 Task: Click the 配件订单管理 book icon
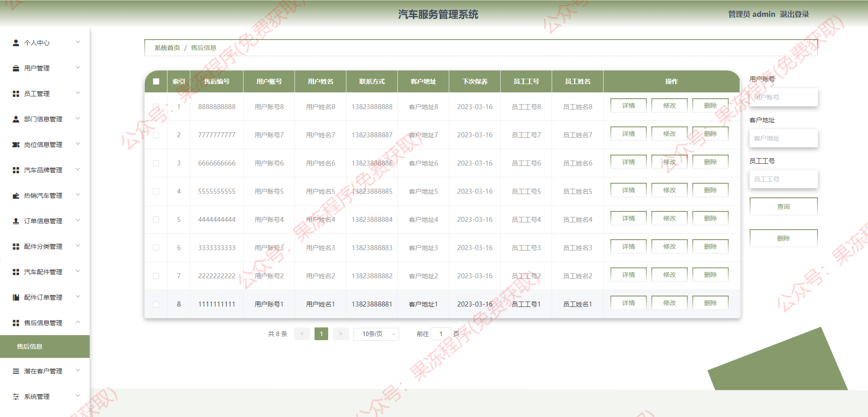(16, 297)
